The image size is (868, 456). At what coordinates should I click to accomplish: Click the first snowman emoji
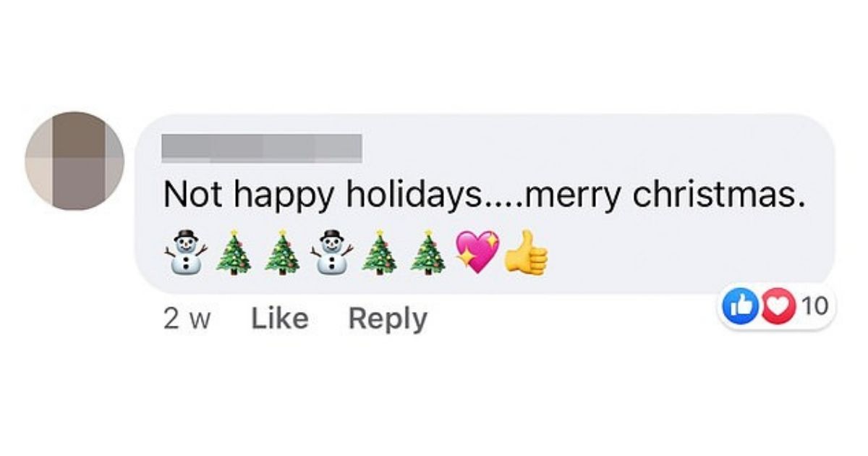186,252
